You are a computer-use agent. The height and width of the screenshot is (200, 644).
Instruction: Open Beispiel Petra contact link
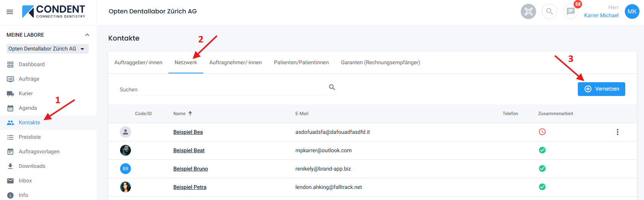(190, 187)
